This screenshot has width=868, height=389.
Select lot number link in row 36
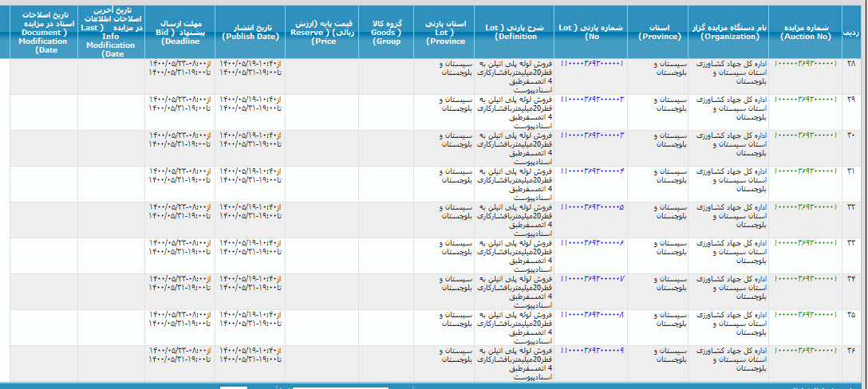click(591, 350)
